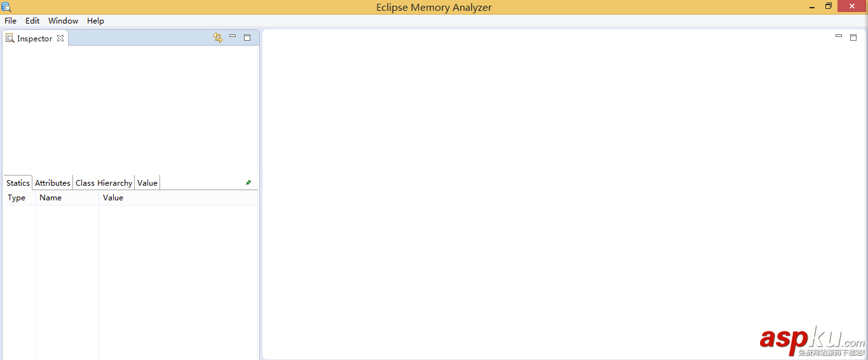Toggle link with snapshot arrows icon
The image size is (868, 360).
(x=218, y=38)
